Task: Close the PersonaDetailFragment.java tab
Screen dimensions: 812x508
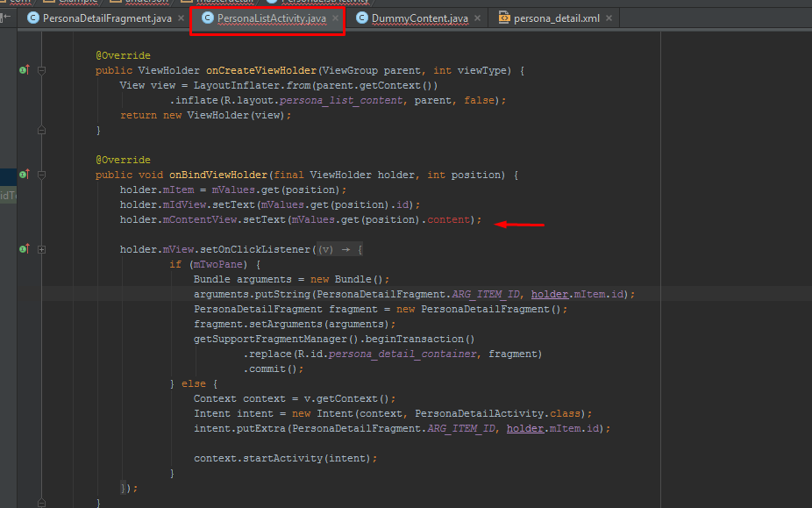Action: (x=181, y=18)
